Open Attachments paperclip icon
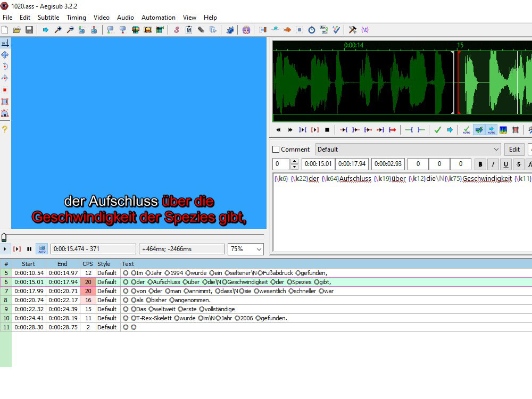 pos(201,30)
